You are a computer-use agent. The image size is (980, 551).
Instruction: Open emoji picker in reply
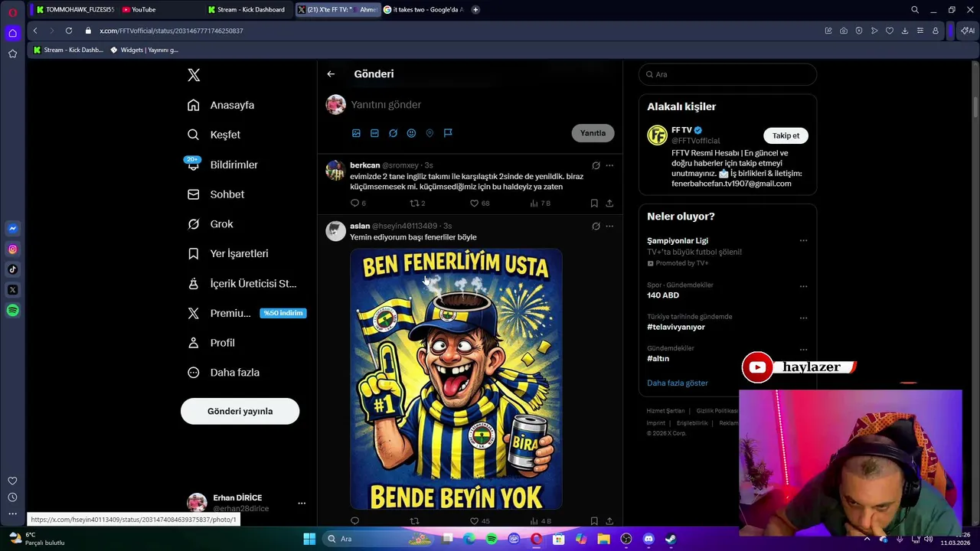pos(411,133)
